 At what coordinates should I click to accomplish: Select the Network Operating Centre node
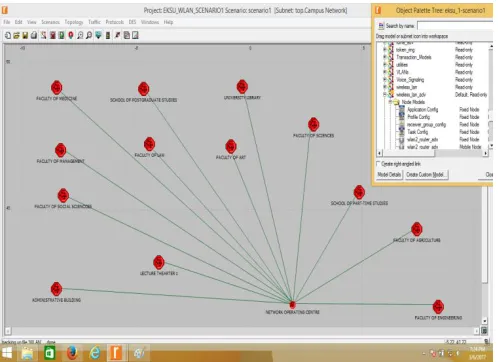292,304
